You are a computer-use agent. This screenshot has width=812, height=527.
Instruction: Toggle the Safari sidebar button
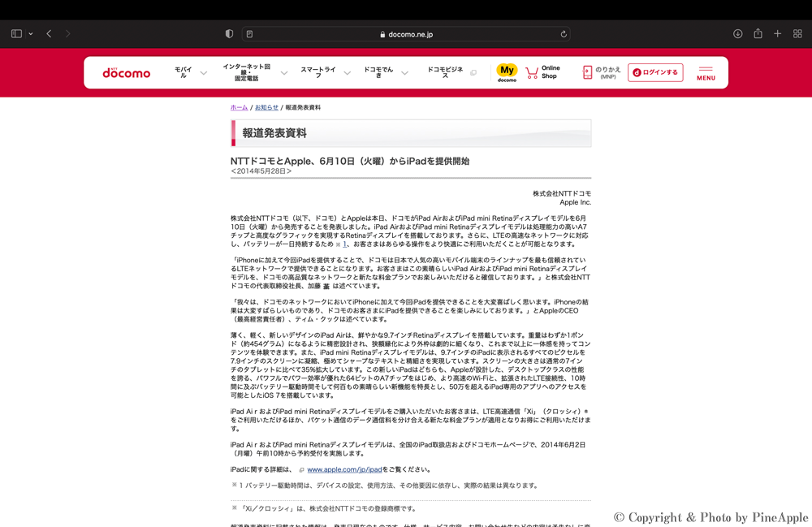point(16,34)
